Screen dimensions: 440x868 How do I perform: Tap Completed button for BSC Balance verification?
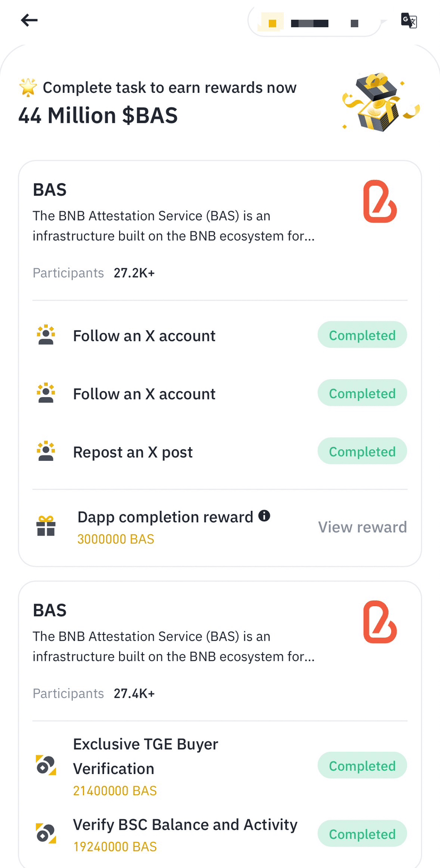pos(362,833)
